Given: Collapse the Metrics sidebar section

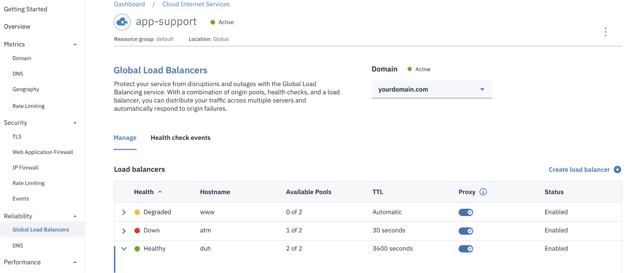Looking at the screenshot, I should (75, 45).
